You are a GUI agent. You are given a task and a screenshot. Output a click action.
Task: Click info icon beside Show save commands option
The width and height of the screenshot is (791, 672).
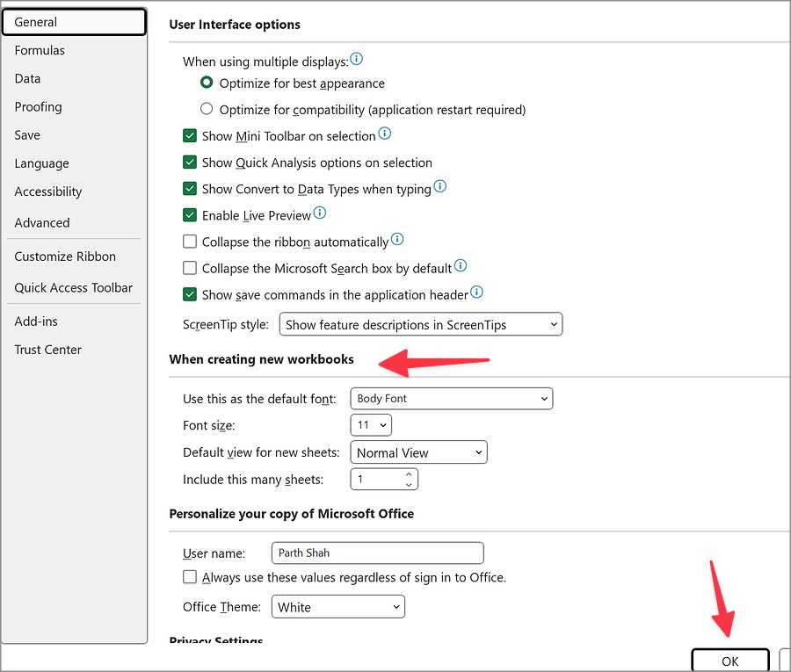[x=477, y=293]
